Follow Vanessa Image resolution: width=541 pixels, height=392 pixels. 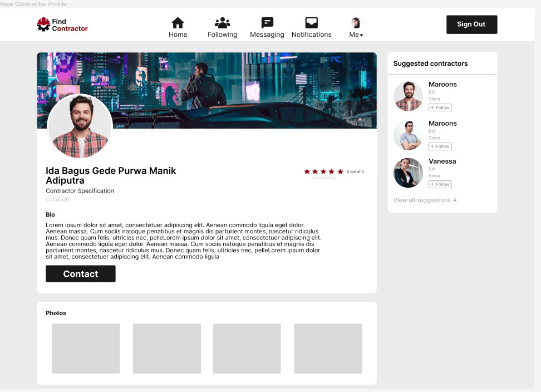[440, 184]
